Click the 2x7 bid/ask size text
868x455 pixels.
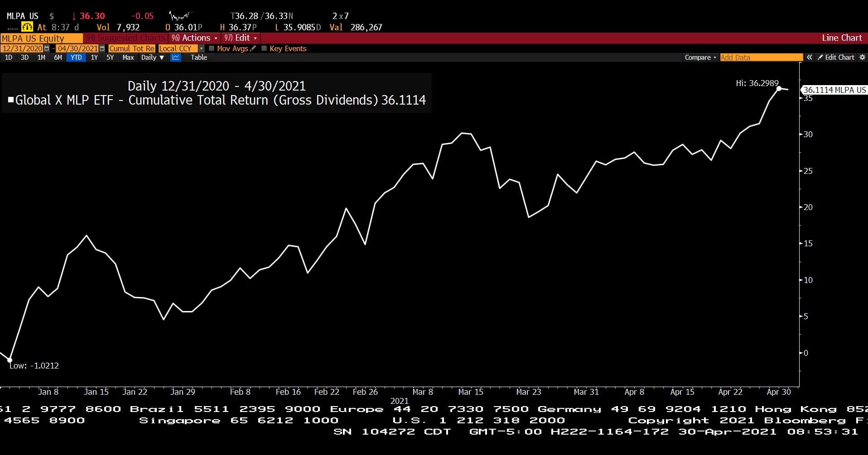coord(341,16)
